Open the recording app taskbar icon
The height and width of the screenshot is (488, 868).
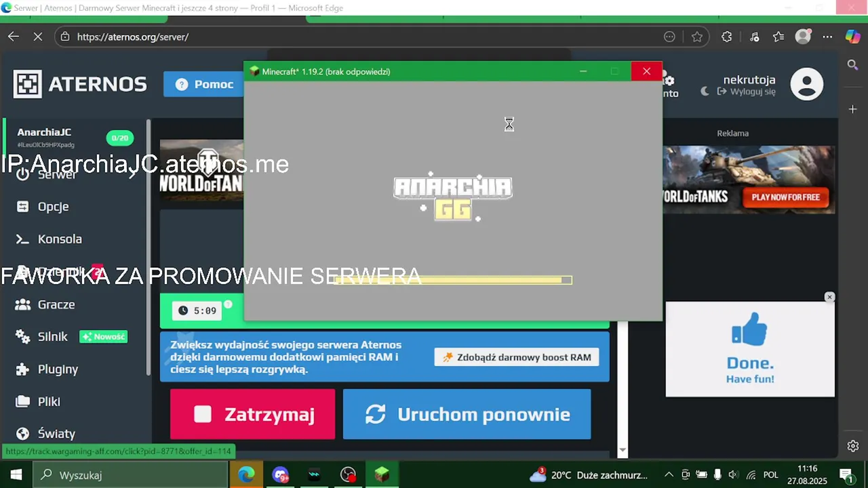click(348, 475)
